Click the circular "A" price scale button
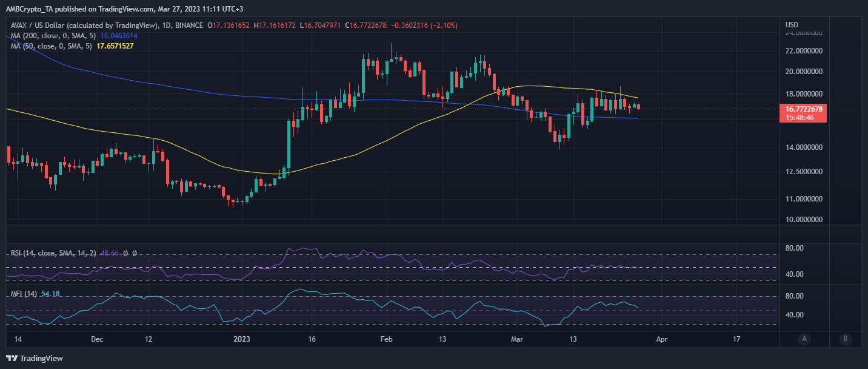Image resolution: width=868 pixels, height=369 pixels. (803, 340)
